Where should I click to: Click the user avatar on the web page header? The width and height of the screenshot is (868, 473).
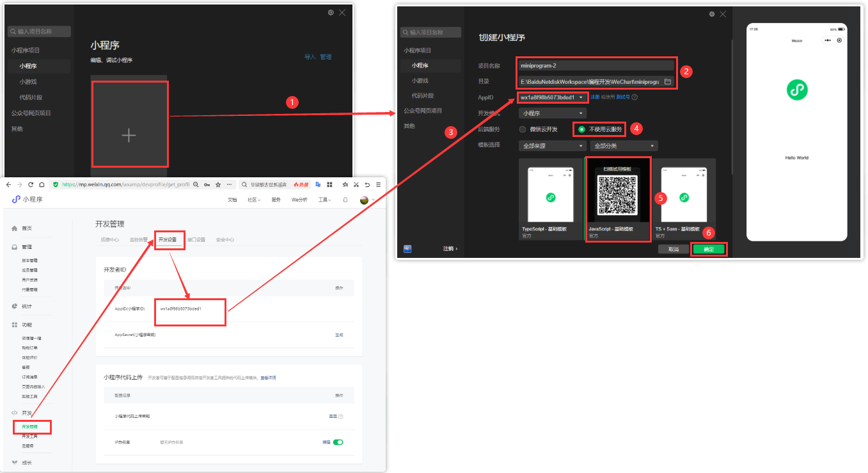point(364,200)
